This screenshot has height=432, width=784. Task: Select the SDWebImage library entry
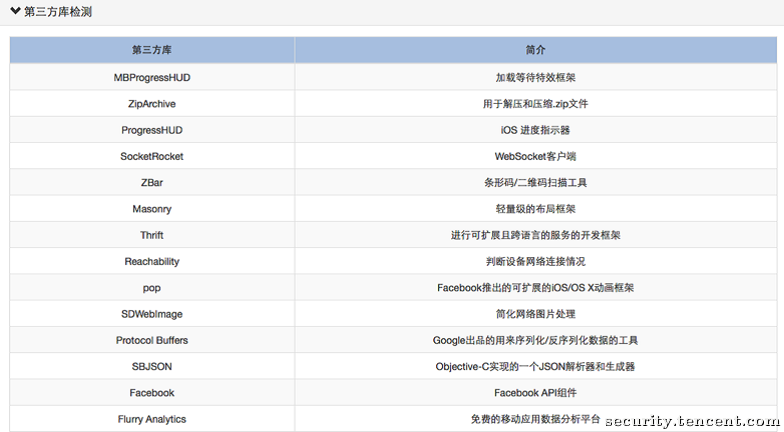(152, 314)
